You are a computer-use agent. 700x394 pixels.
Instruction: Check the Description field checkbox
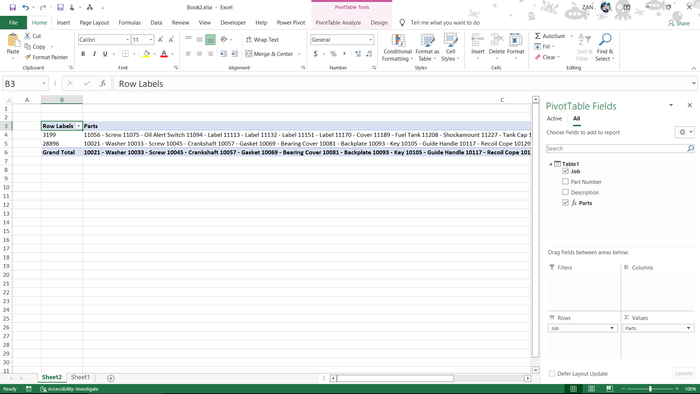point(565,192)
